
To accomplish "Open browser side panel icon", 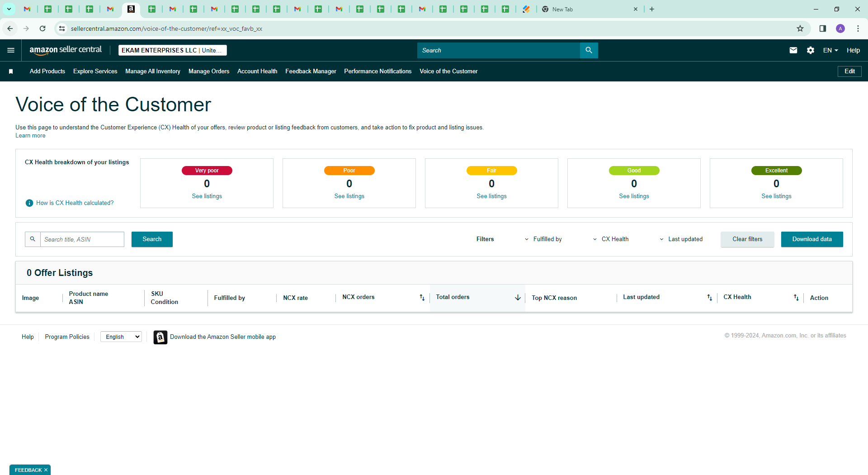I will (x=823, y=28).
